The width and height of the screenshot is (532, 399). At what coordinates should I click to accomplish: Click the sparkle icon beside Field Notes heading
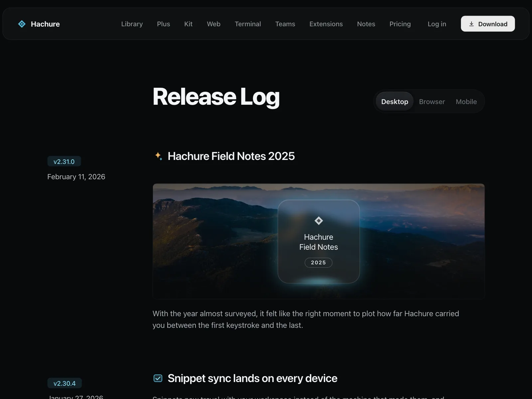[x=159, y=156]
